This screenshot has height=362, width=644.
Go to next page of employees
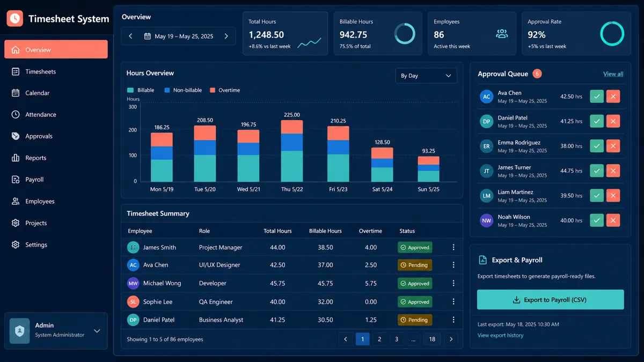451,339
